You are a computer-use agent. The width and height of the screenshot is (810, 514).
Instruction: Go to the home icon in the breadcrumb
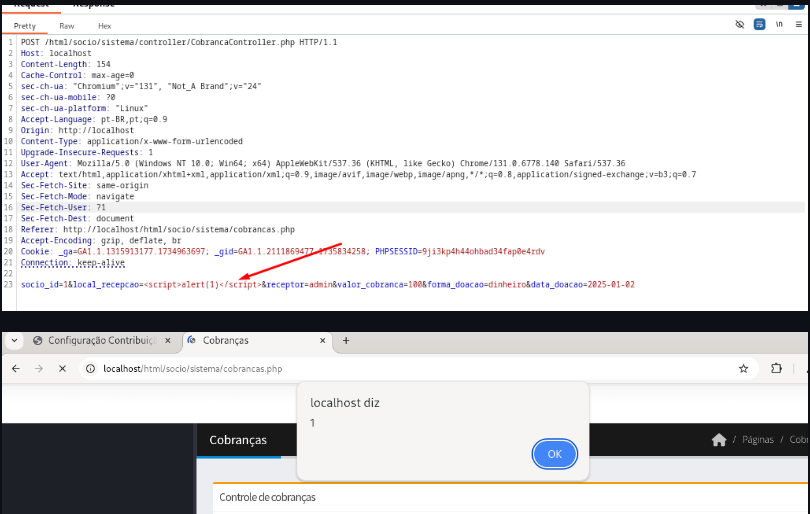tap(719, 440)
